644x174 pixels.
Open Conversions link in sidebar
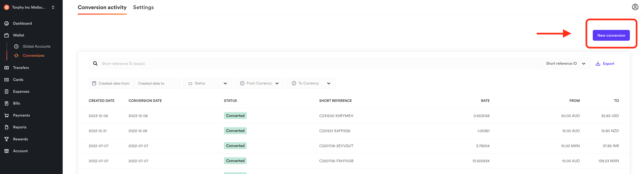click(x=33, y=56)
